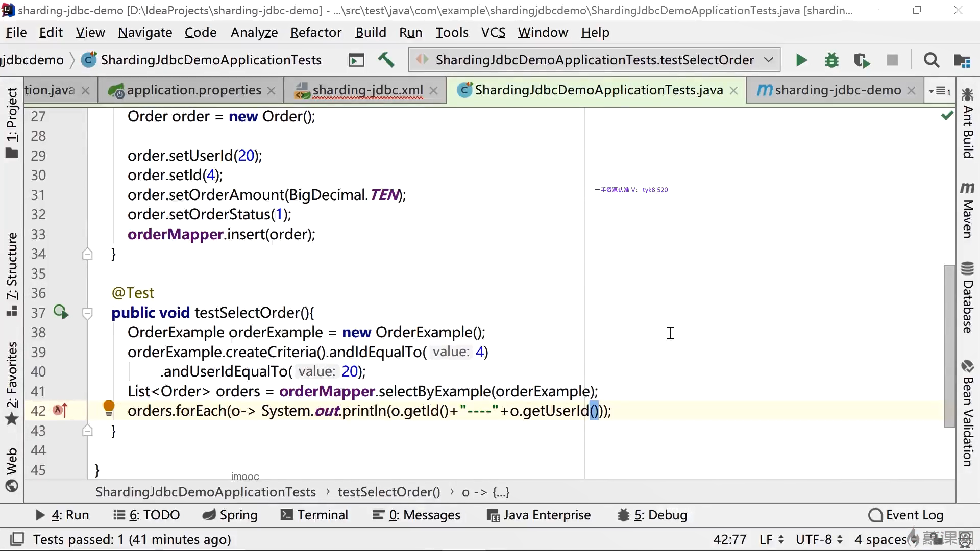The height and width of the screenshot is (551, 980).
Task: Open the Refactor menu
Action: coord(315,33)
